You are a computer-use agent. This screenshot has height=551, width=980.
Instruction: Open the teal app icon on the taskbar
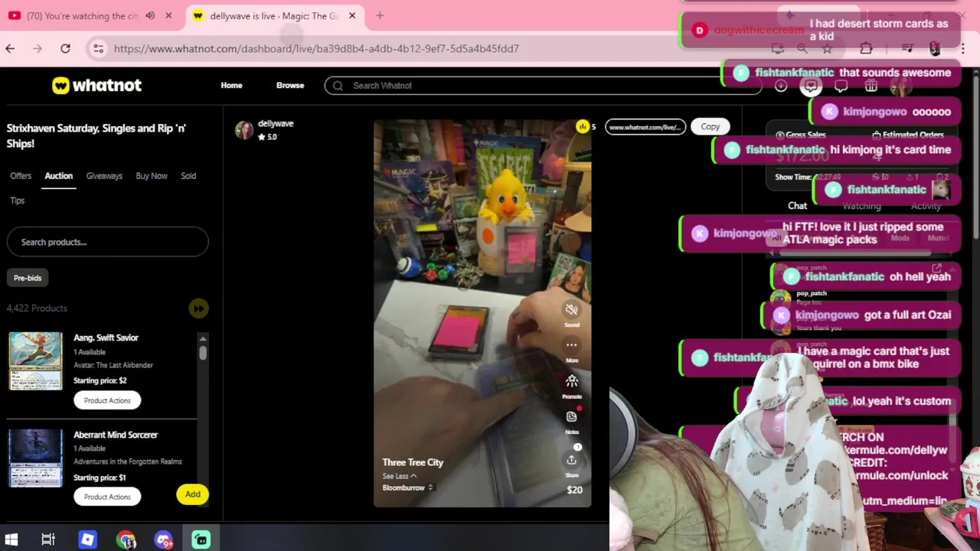point(201,540)
